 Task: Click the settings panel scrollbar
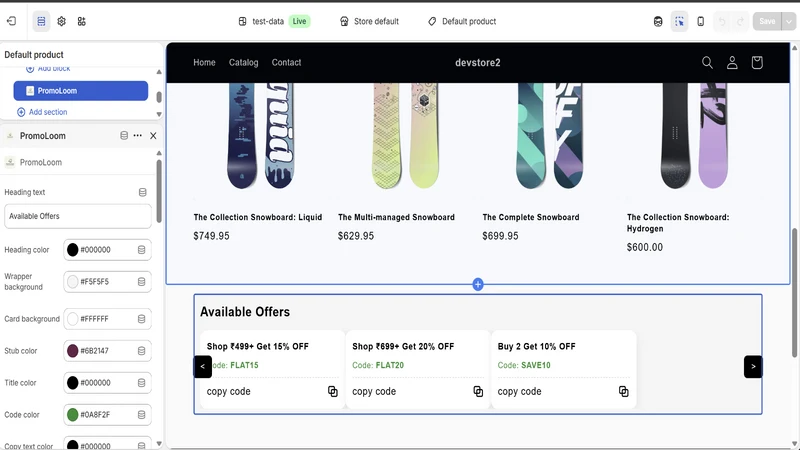click(159, 191)
